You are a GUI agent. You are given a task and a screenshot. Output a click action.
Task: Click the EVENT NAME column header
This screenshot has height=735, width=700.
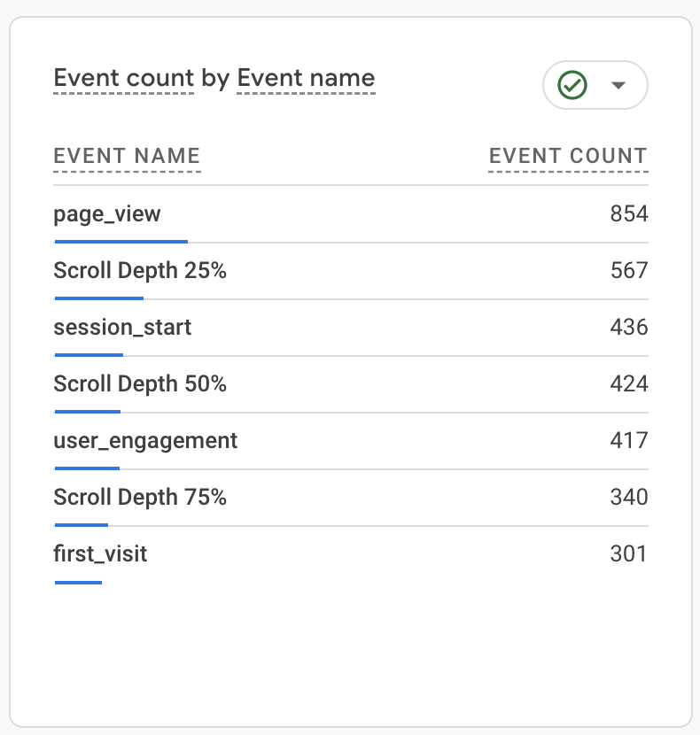[x=127, y=157]
